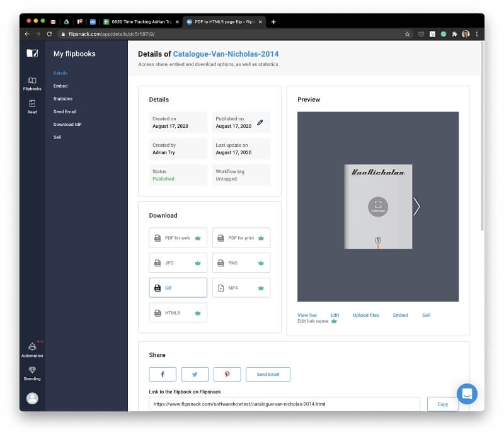Click the flipbook link input field
This screenshot has width=504, height=437.
284,404
